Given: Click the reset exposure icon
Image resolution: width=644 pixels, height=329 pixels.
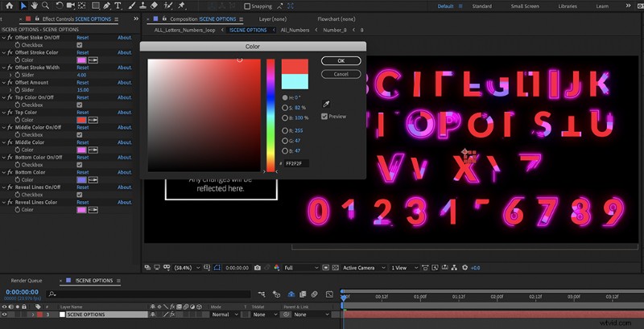Looking at the screenshot, I should pos(465,268).
